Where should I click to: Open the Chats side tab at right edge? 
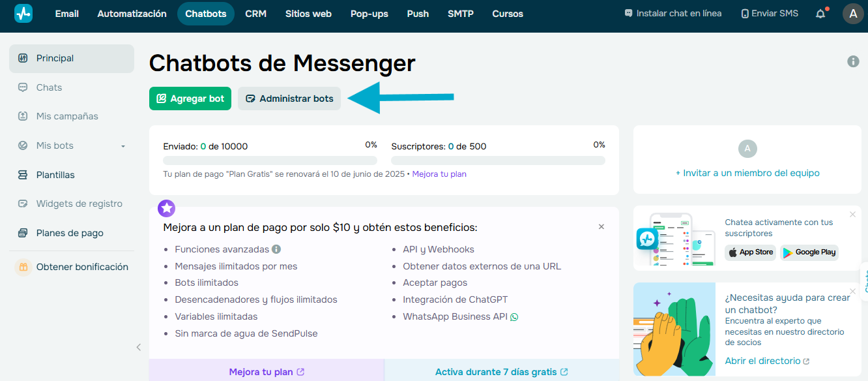point(865,281)
